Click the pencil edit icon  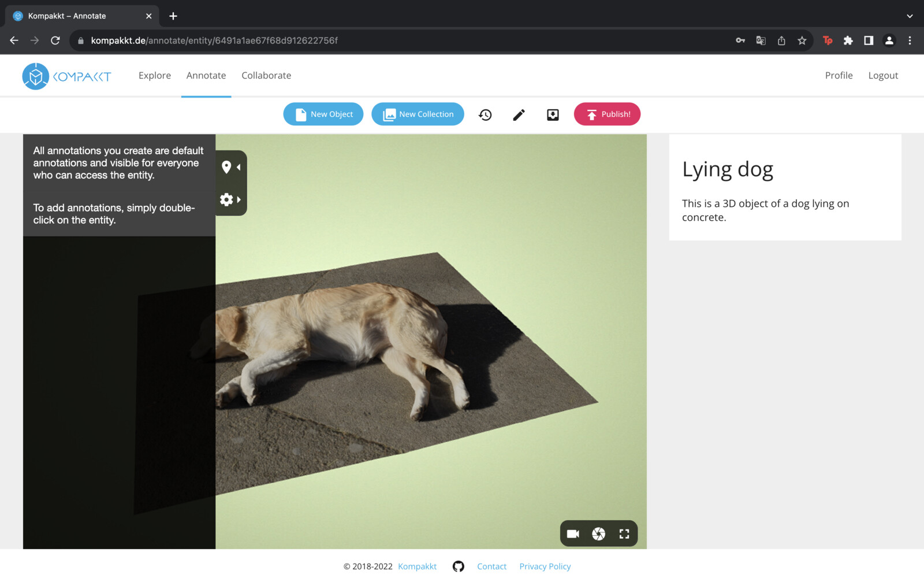[519, 114]
